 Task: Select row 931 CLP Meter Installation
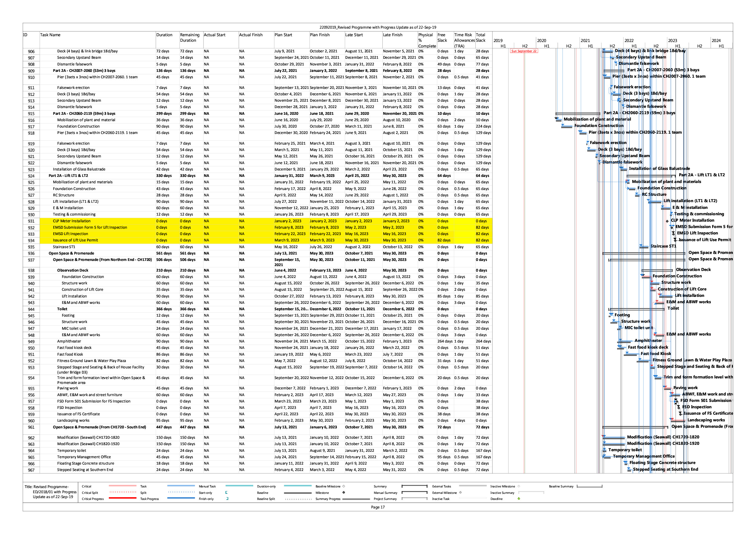coord(72,221)
